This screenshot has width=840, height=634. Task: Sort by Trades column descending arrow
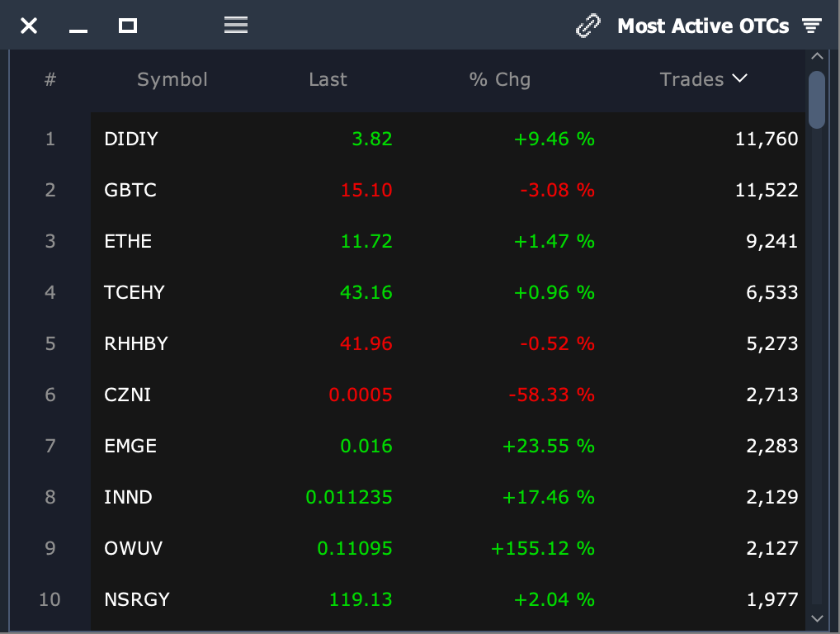(739, 78)
